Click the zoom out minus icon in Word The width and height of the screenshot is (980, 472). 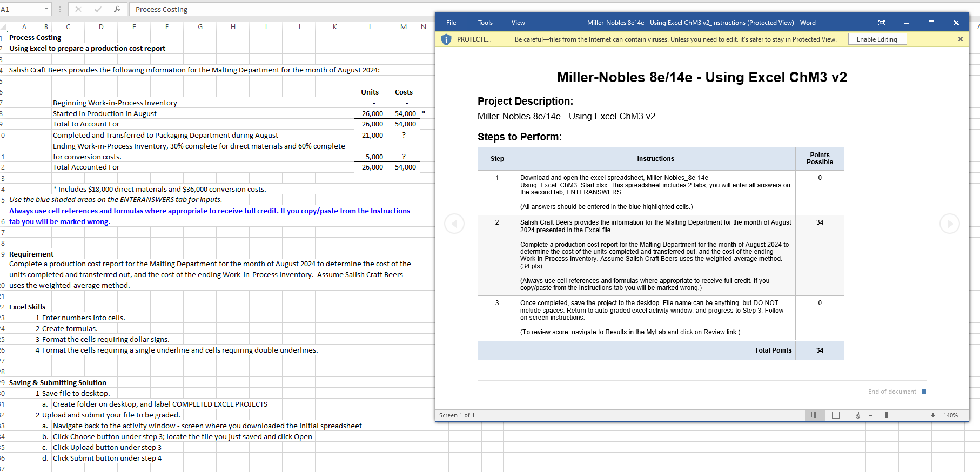871,415
